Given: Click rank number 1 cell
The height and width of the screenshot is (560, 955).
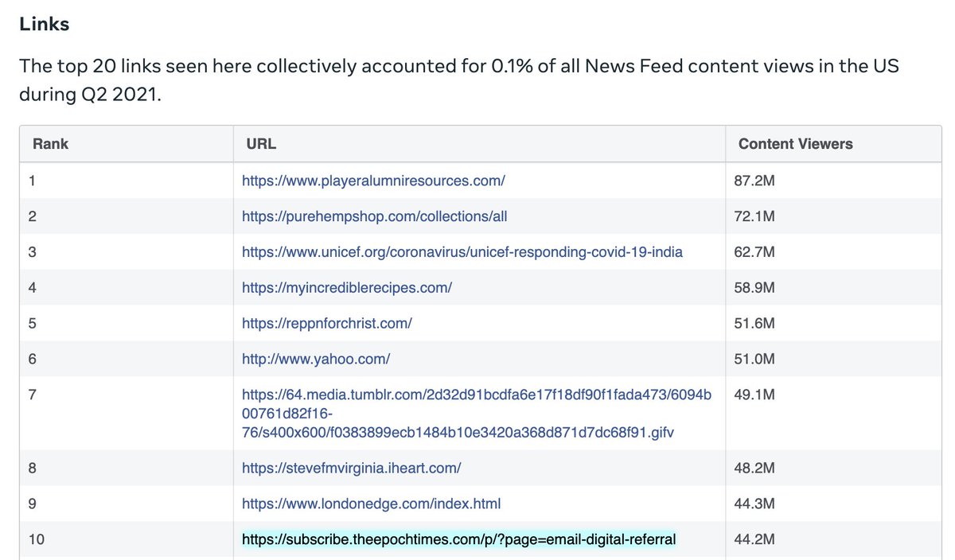Looking at the screenshot, I should pyautogui.click(x=127, y=181).
